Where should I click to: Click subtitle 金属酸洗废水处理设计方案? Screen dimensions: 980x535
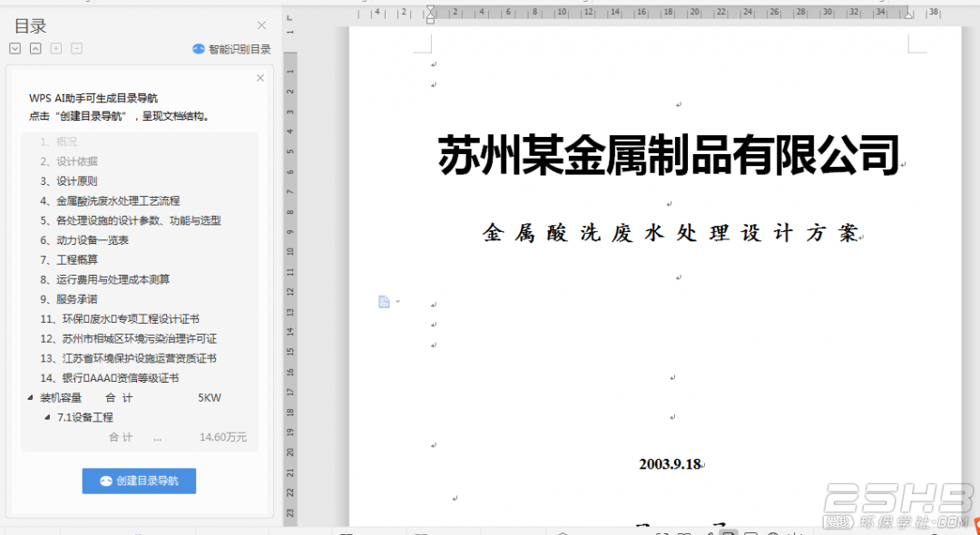click(x=670, y=233)
